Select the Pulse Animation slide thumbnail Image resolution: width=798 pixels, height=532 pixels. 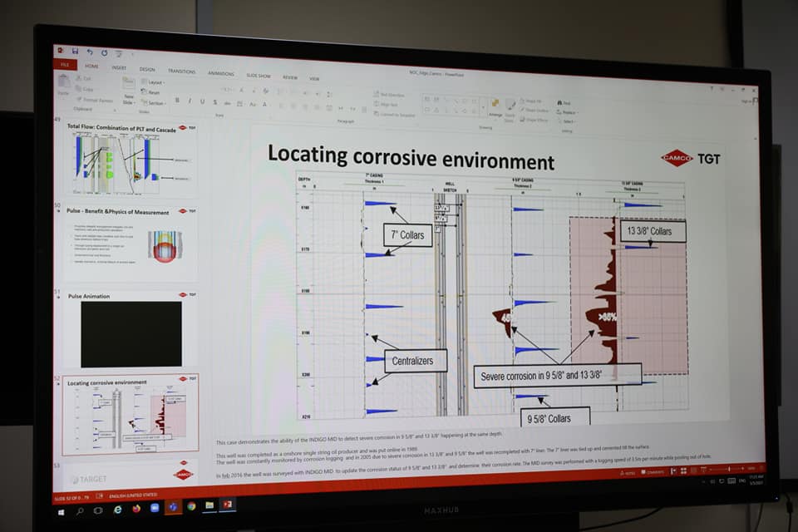[x=131, y=333]
